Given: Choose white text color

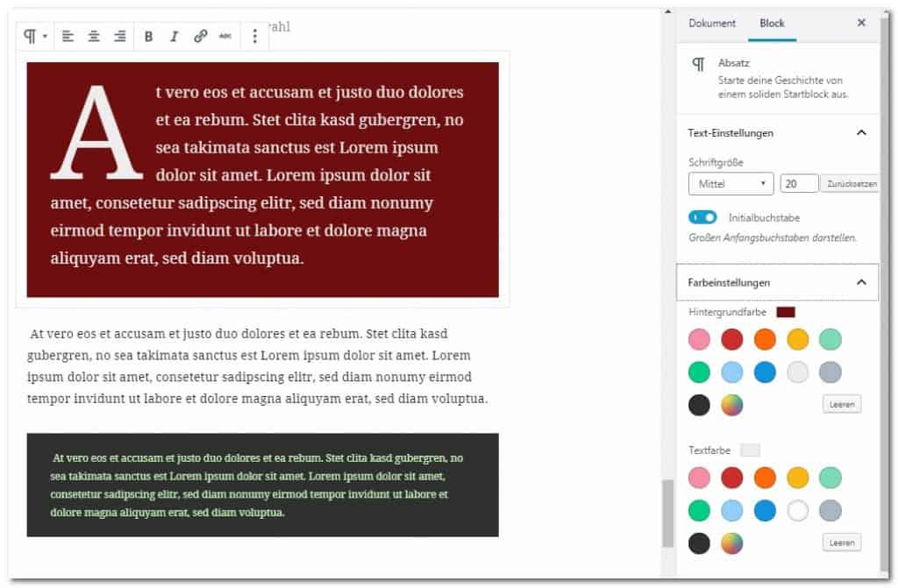Looking at the screenshot, I should pos(798,511).
